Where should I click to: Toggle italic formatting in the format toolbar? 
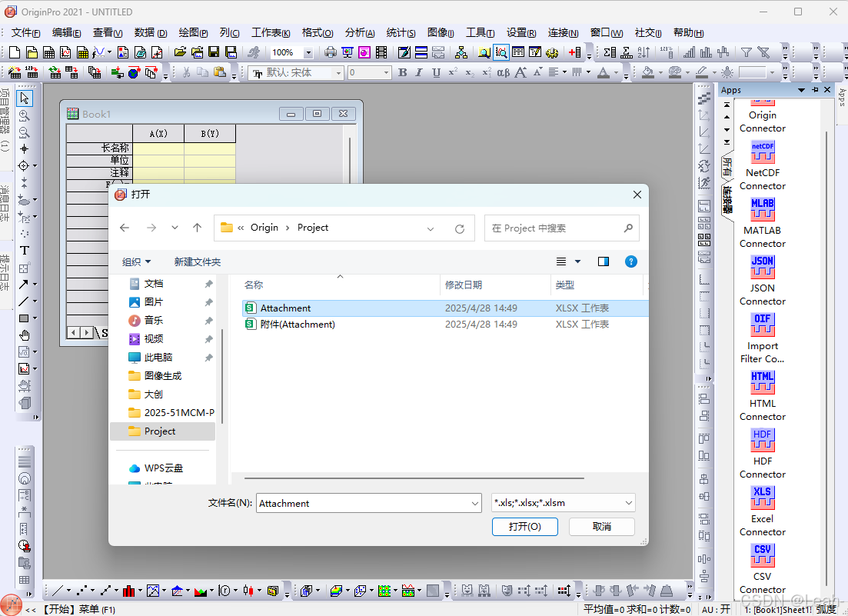419,72
